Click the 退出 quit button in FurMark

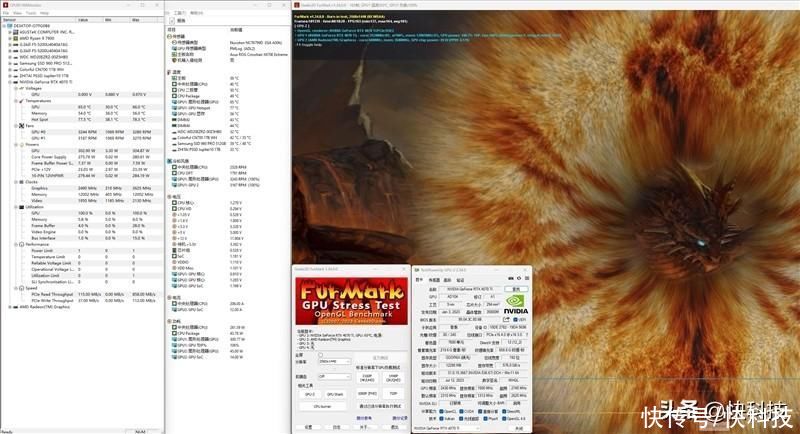pos(395,427)
